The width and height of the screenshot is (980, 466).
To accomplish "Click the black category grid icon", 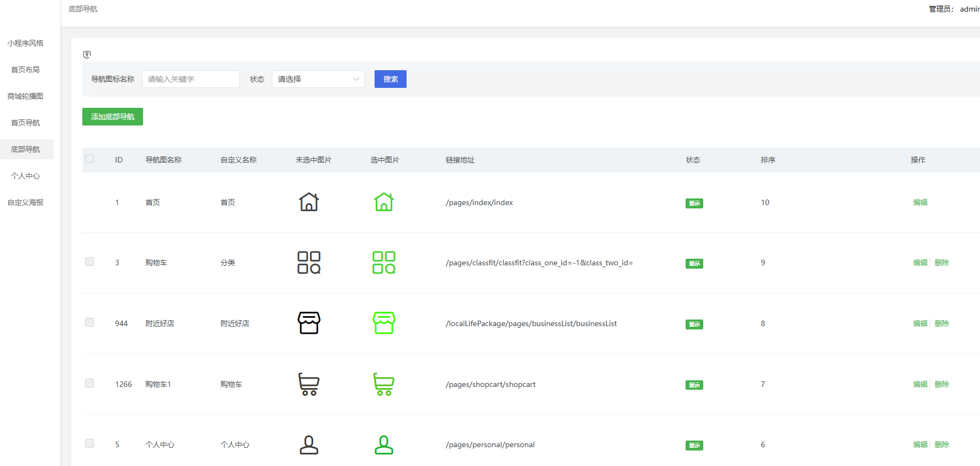I will point(309,263).
